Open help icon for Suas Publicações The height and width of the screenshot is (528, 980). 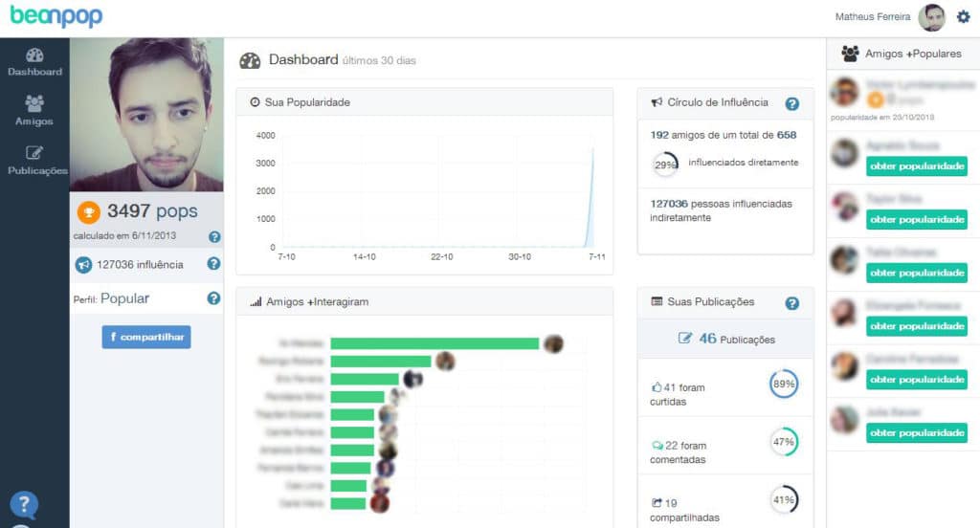[791, 303]
